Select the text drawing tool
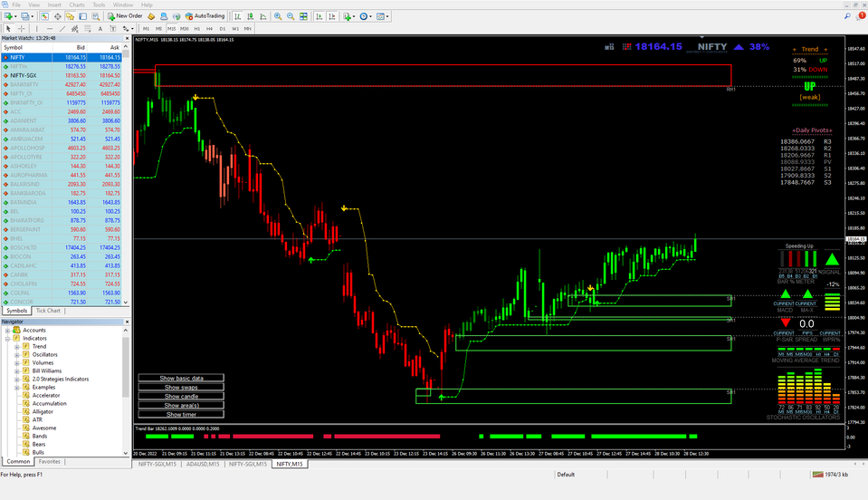868x500 pixels. coord(100,28)
